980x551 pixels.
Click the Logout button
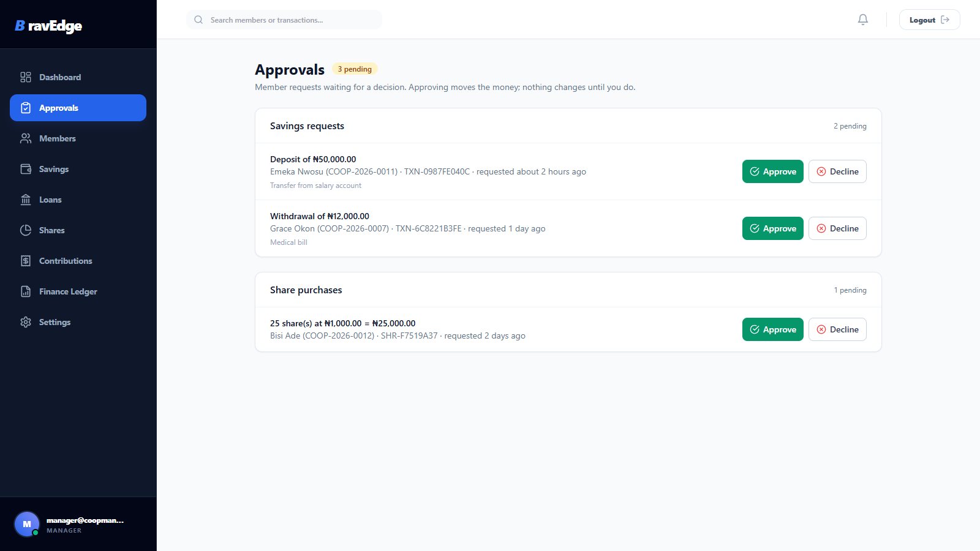coord(929,20)
